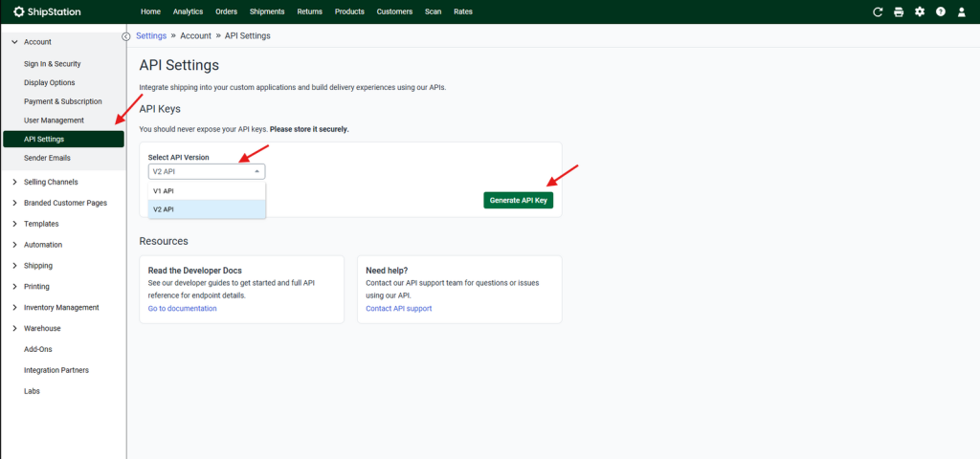Open Labs in the sidebar
Screen dimensions: 980x459
[32, 391]
